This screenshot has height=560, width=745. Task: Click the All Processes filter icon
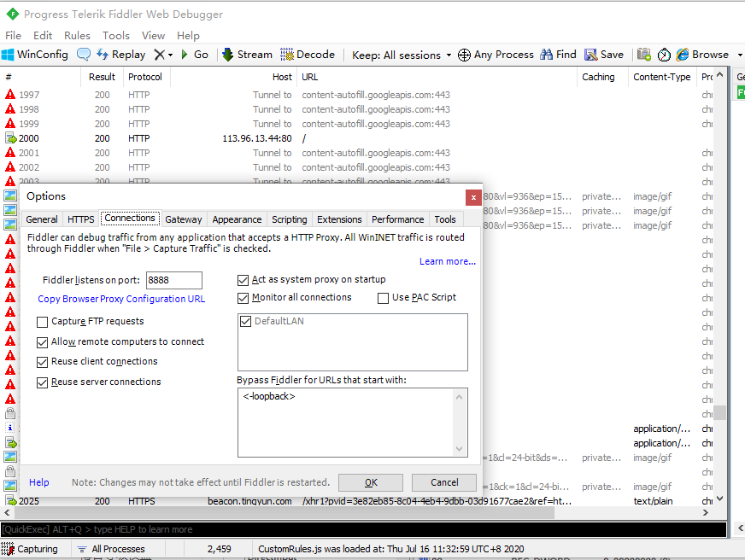click(82, 549)
